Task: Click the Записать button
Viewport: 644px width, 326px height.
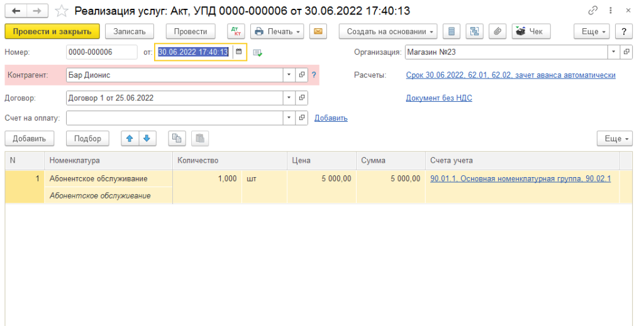Action: (x=130, y=31)
